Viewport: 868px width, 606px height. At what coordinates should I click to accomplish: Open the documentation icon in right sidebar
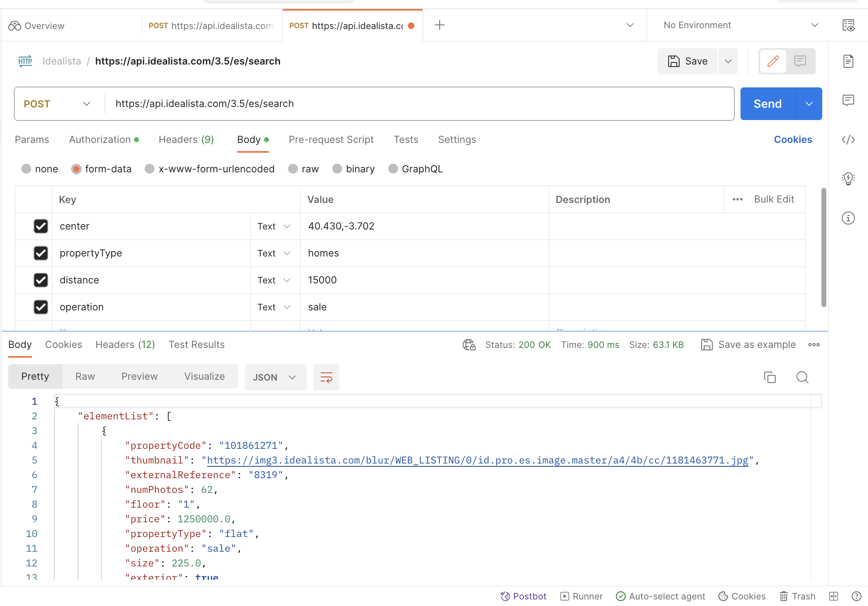pos(848,61)
